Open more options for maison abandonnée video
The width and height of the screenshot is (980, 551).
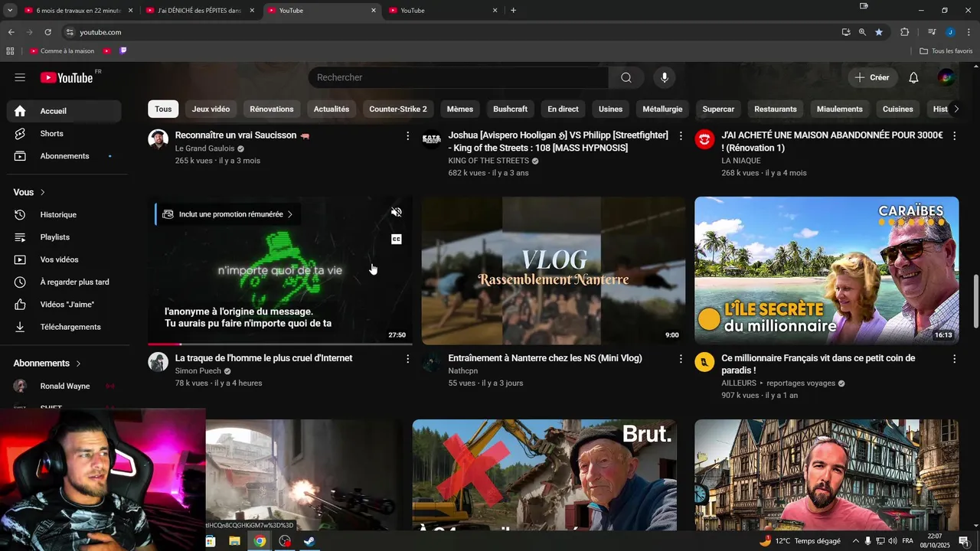tap(954, 135)
